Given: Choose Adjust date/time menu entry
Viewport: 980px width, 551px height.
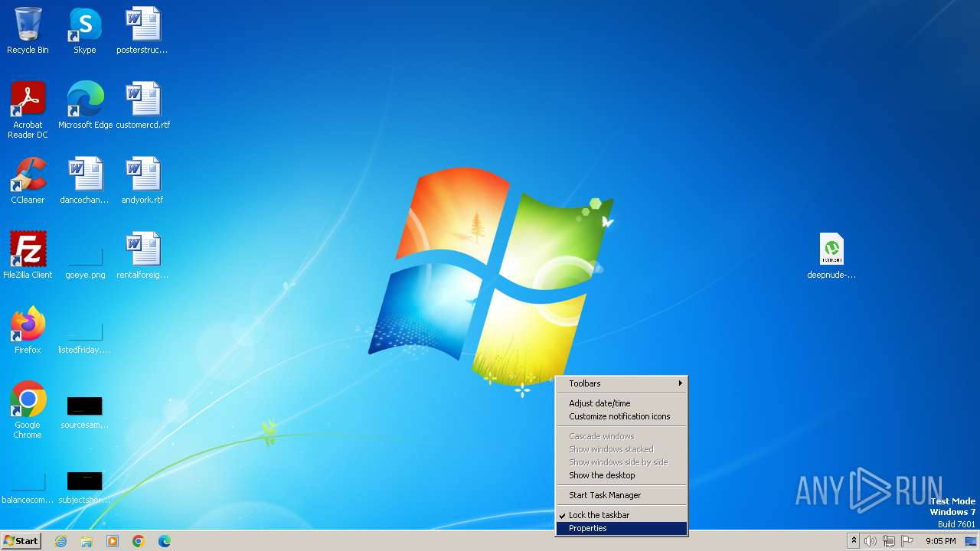Looking at the screenshot, I should pyautogui.click(x=622, y=403).
